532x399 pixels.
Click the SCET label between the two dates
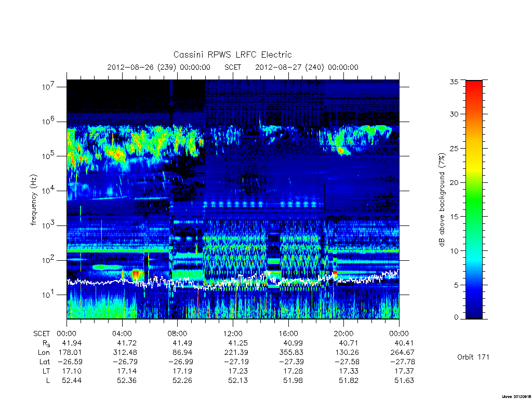pyautogui.click(x=233, y=67)
